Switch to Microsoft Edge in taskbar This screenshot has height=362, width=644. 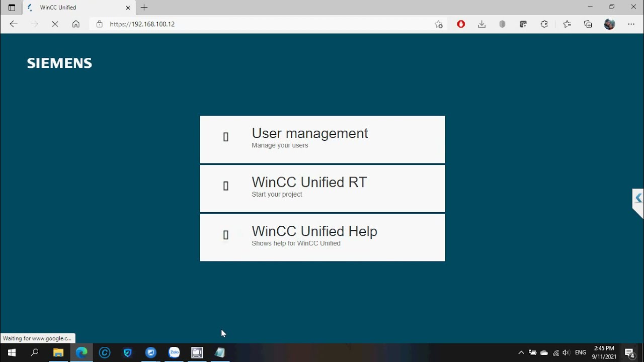[x=82, y=352]
